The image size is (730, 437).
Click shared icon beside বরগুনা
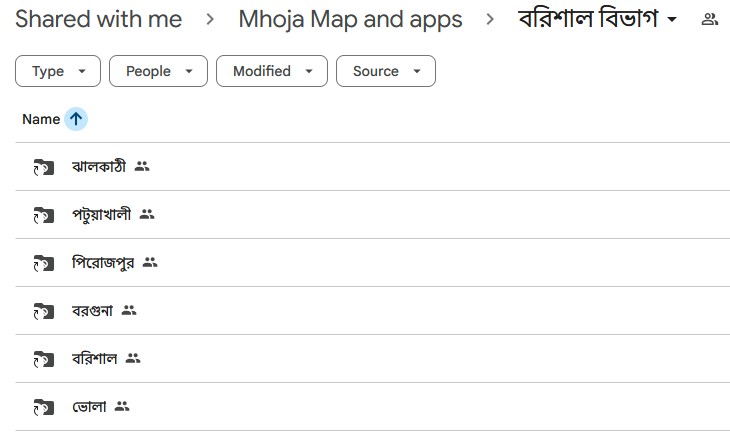tap(129, 310)
